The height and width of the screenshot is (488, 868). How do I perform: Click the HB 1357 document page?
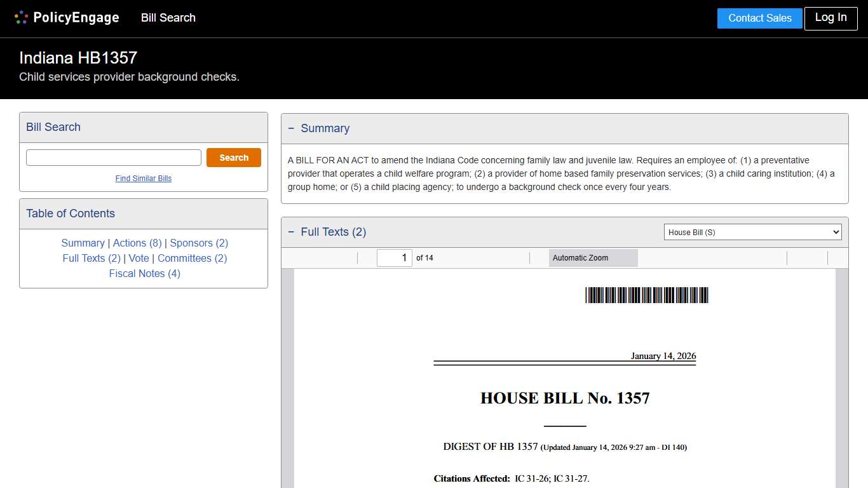[564, 381]
